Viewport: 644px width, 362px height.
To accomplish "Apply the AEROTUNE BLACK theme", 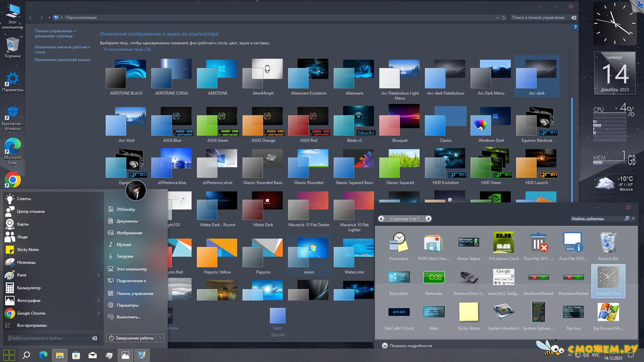I will point(126,76).
